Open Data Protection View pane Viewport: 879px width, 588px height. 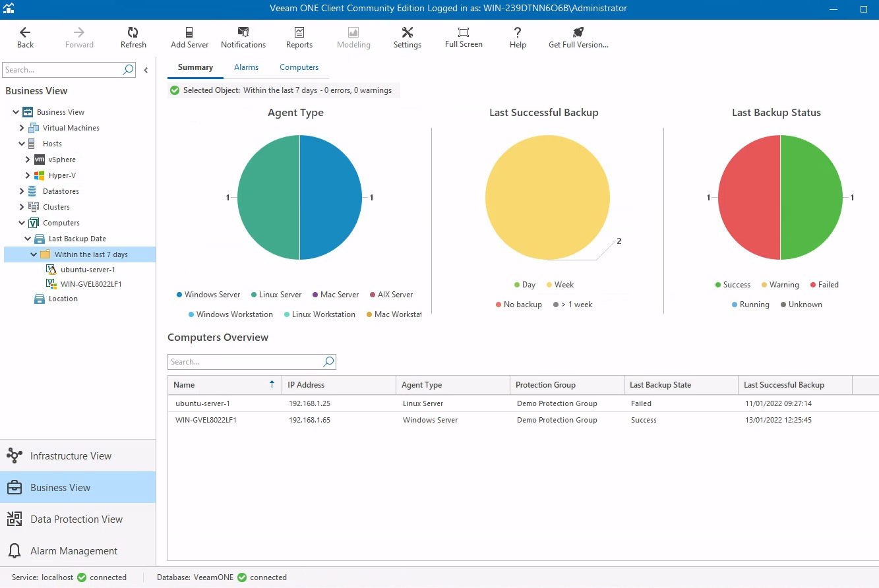point(78,519)
